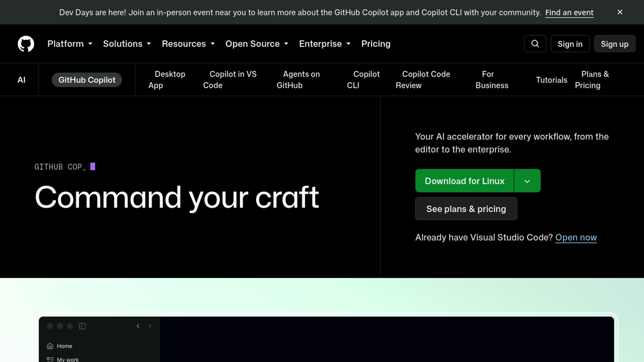Click the AI breadcrumb link

[x=21, y=80]
